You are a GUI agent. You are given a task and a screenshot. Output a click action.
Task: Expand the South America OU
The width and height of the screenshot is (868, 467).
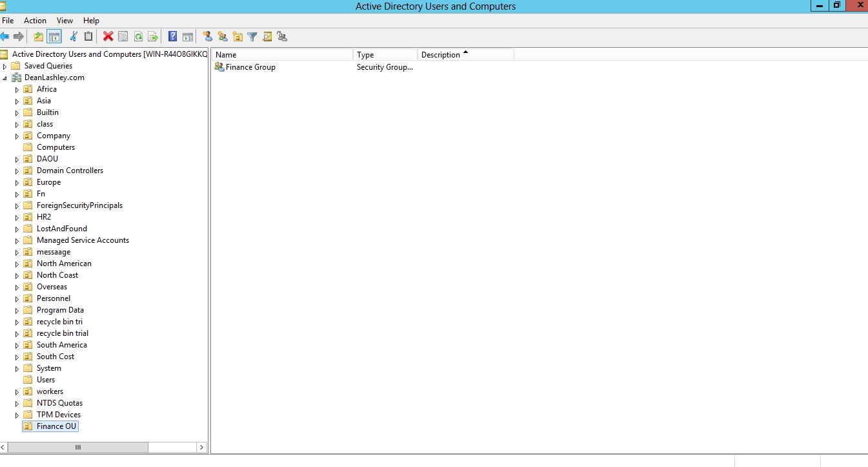click(x=17, y=345)
